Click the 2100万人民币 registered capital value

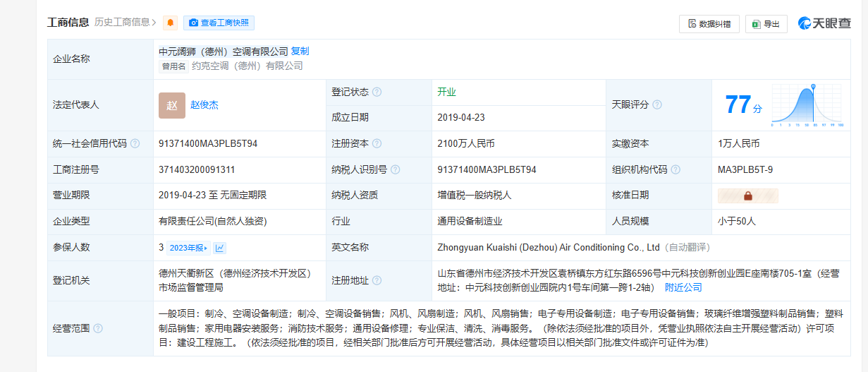tap(466, 143)
